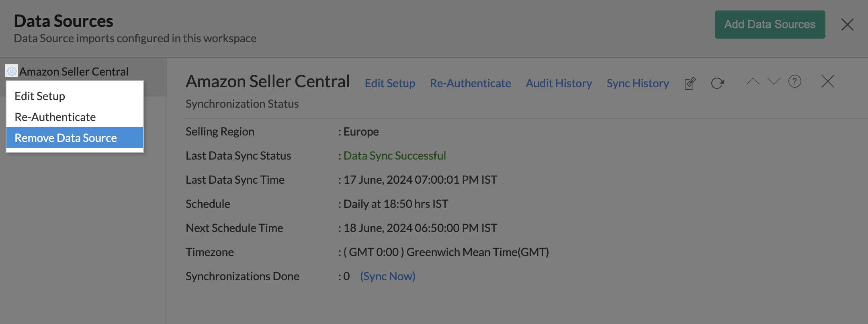View the Sync History link
The height and width of the screenshot is (324, 868).
(638, 83)
